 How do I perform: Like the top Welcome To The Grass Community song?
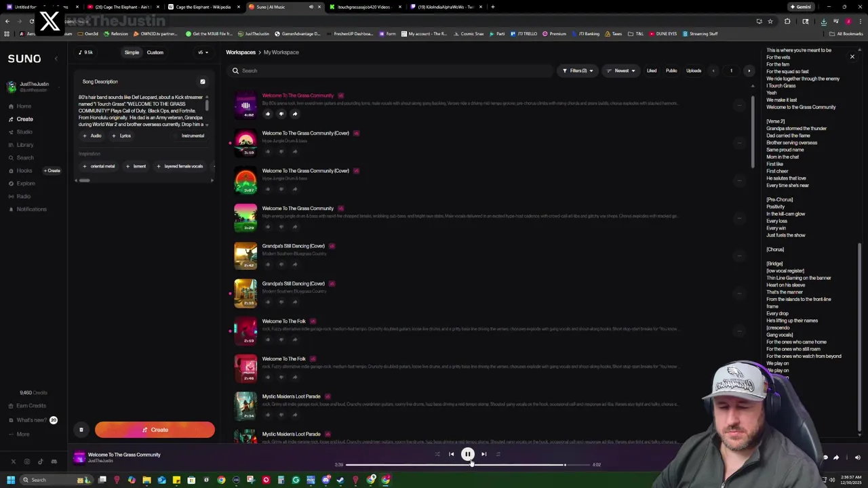coord(267,114)
